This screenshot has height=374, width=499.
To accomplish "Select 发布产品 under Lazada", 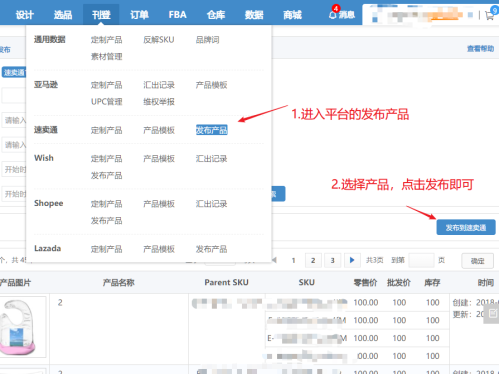I will (211, 249).
